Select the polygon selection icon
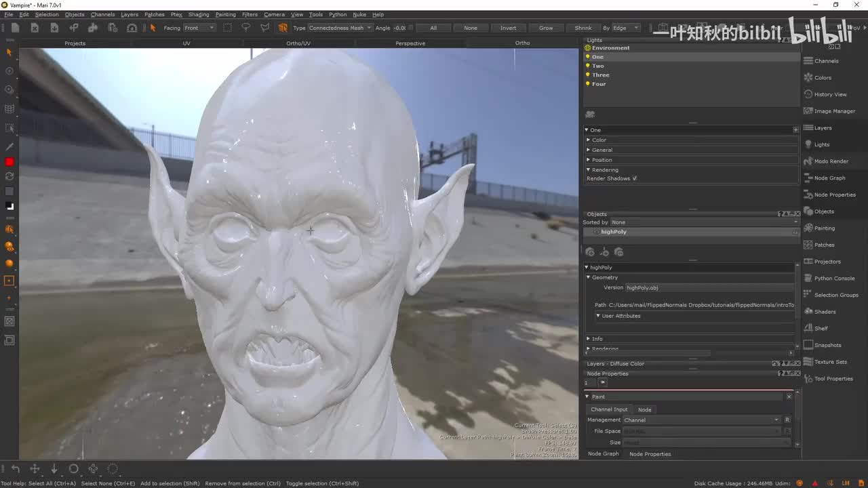The width and height of the screenshot is (868, 488). (x=264, y=28)
